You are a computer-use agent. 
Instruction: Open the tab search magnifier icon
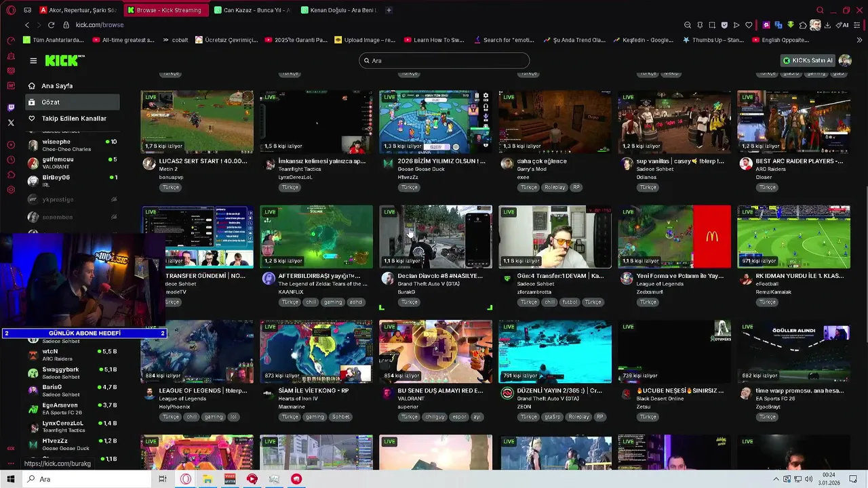820,10
